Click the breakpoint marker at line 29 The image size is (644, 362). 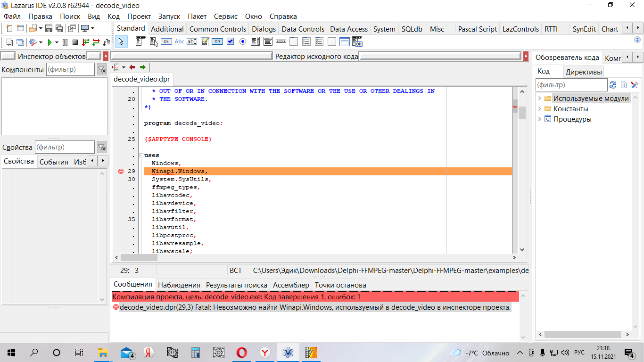[121, 171]
